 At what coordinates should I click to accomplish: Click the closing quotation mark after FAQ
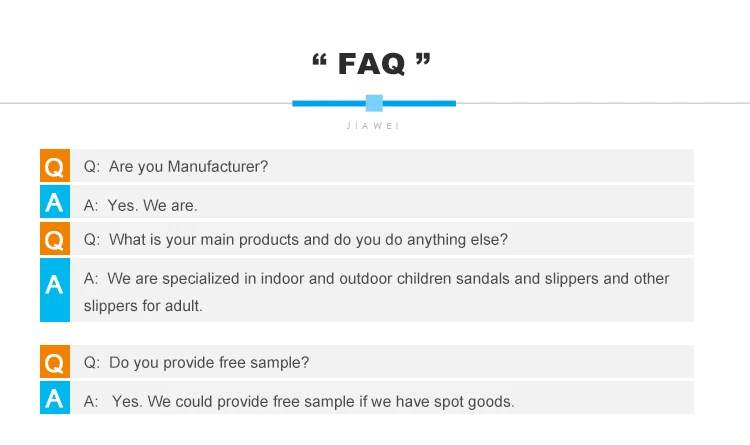click(x=422, y=61)
